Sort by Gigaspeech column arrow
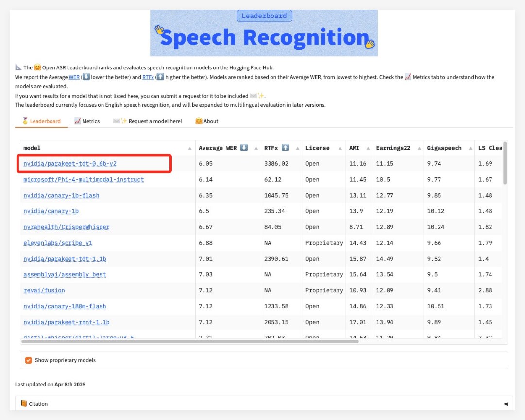 click(x=471, y=148)
